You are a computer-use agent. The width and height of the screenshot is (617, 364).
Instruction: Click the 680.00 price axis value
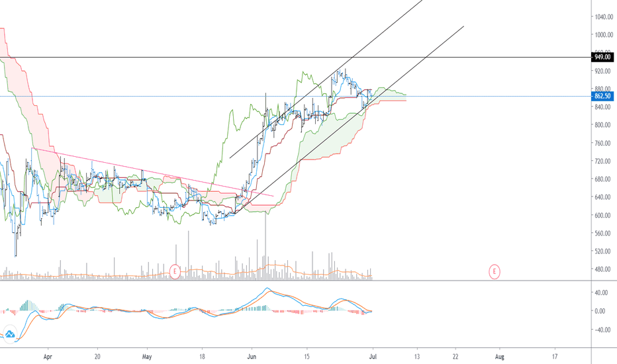click(604, 179)
